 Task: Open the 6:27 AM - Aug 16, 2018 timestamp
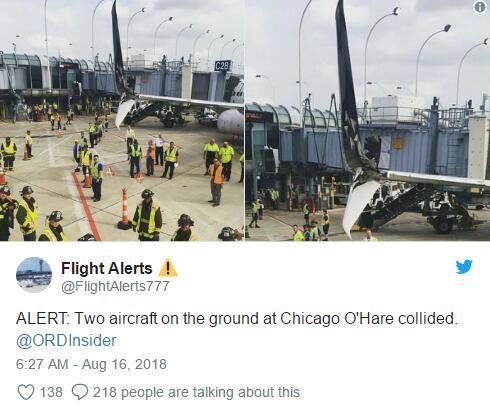tap(91, 364)
